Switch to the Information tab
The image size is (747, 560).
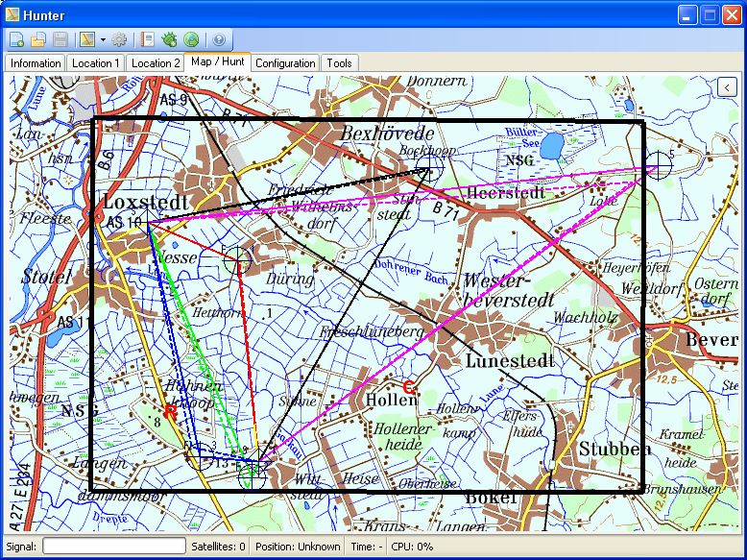click(x=36, y=63)
